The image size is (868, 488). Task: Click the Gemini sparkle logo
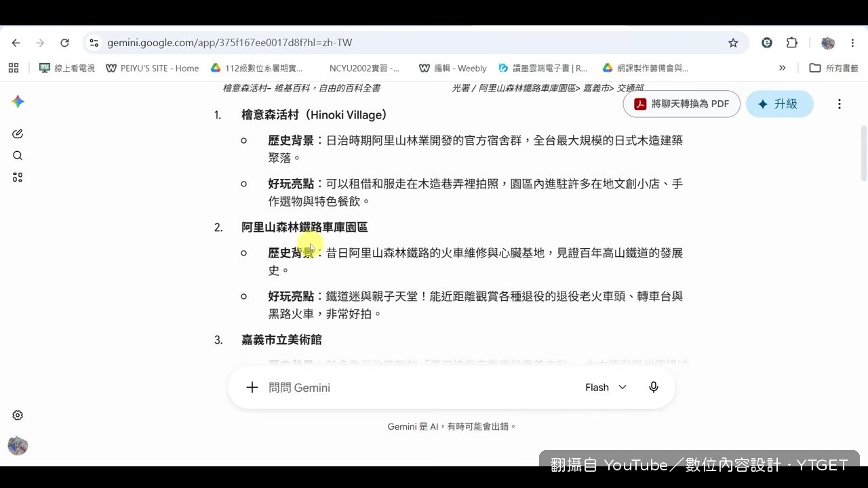pyautogui.click(x=18, y=102)
